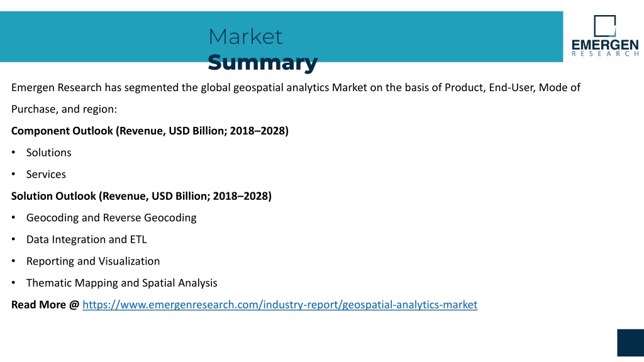This screenshot has height=362, width=644.
Task: Click the Emergen Research logo
Action: click(x=605, y=36)
